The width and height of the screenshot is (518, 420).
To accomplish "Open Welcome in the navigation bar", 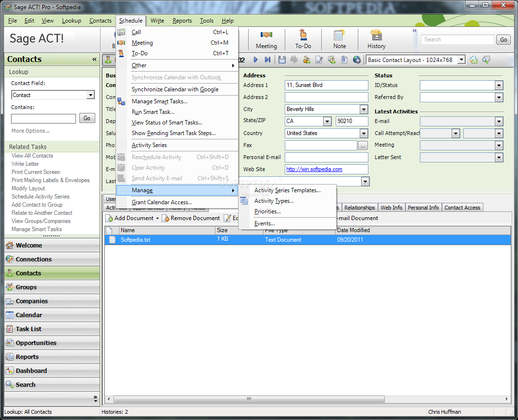I will [x=52, y=246].
